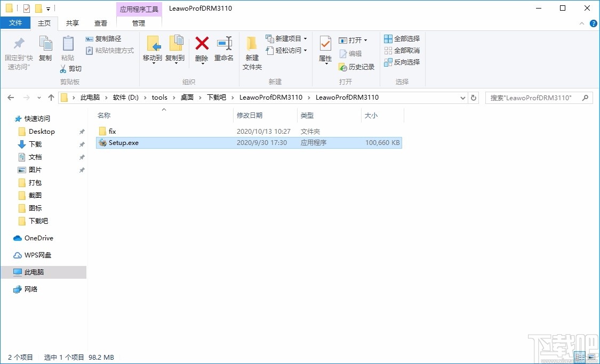Switch to the 查看 (View) ribbon tab
Viewport: 600px width, 364px height.
101,23
